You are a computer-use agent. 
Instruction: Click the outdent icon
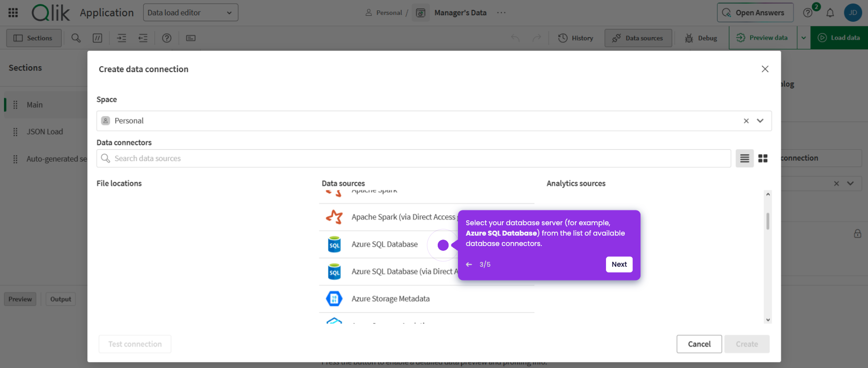pos(143,38)
